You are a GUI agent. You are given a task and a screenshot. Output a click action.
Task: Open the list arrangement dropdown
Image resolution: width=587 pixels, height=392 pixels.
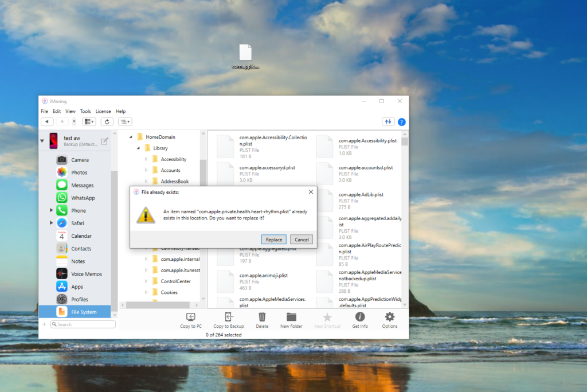(x=125, y=121)
